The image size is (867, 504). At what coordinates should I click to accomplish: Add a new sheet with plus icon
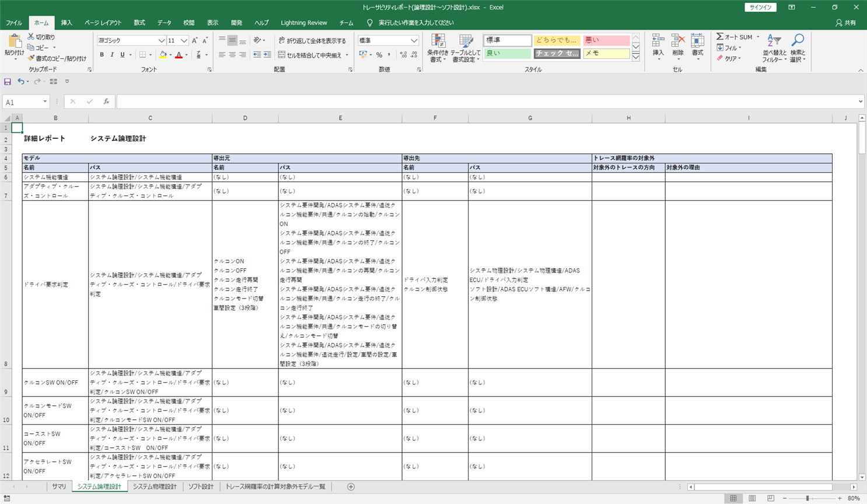click(351, 487)
